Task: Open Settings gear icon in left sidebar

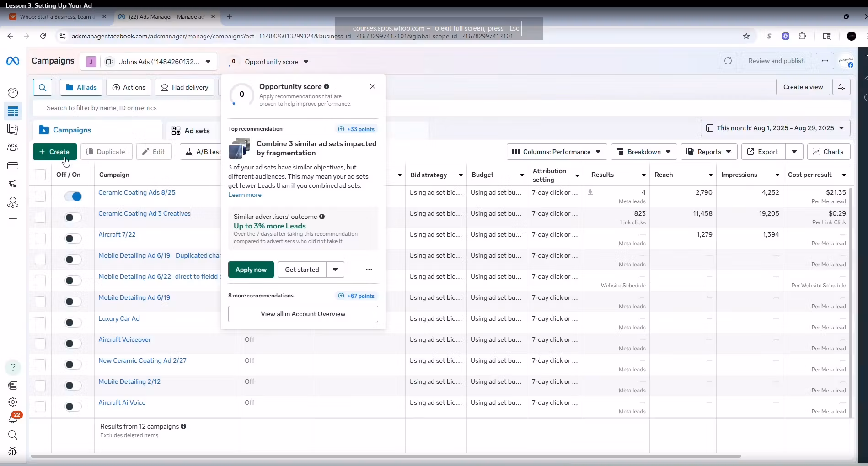Action: click(x=13, y=402)
